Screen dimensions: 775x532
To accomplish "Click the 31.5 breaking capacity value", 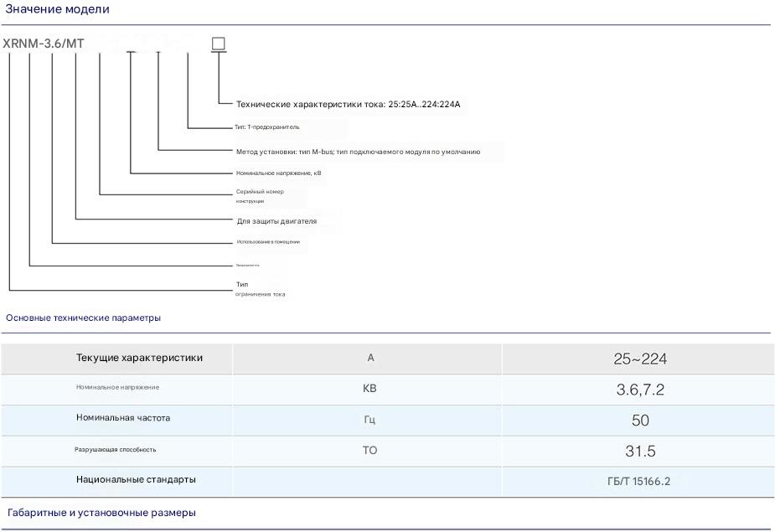I will 639,452.
